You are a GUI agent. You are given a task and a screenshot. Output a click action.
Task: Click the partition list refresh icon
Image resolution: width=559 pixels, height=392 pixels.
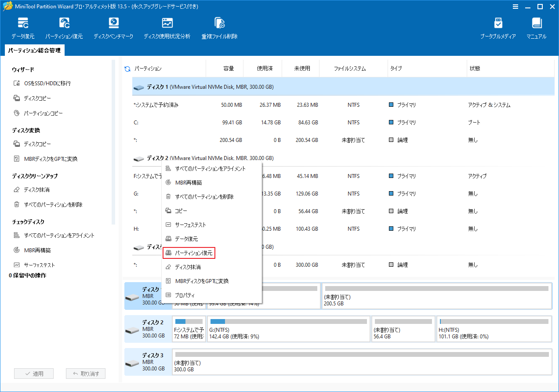click(x=127, y=68)
